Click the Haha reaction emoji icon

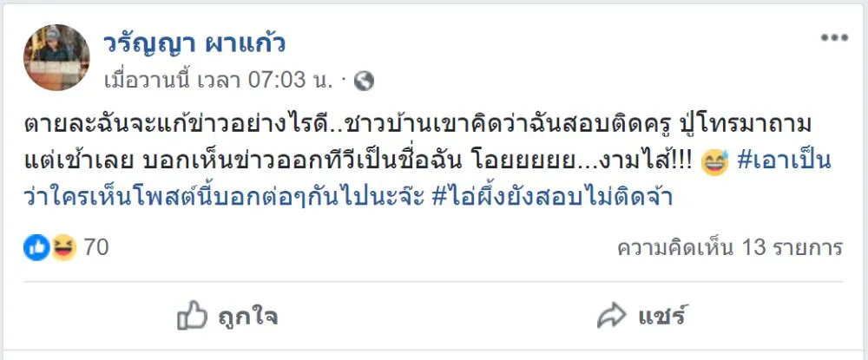point(63,248)
